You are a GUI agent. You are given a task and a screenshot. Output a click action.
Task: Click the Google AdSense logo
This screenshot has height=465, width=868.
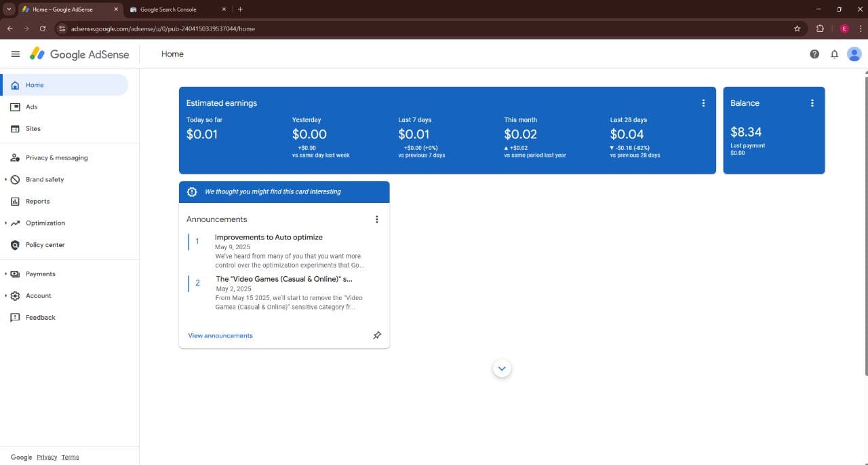tap(79, 54)
